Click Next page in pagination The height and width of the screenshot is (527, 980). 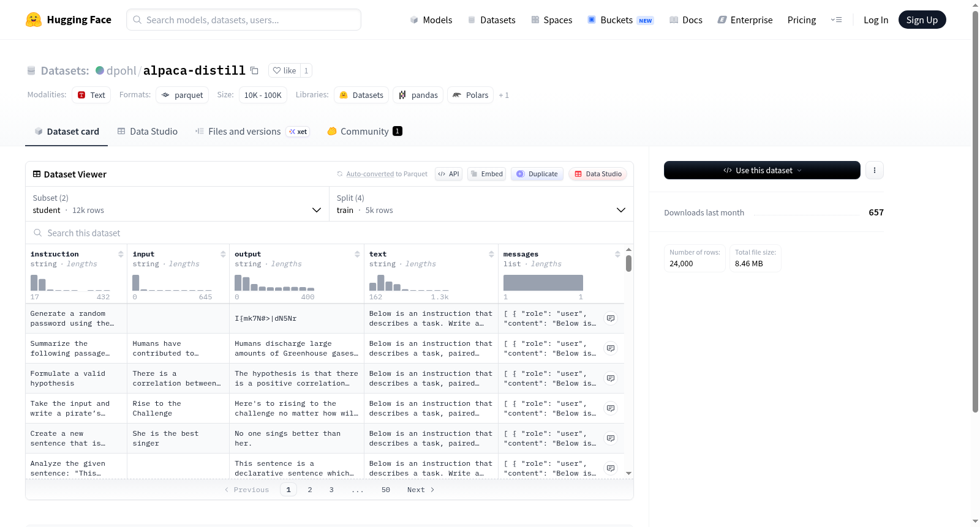(x=421, y=490)
